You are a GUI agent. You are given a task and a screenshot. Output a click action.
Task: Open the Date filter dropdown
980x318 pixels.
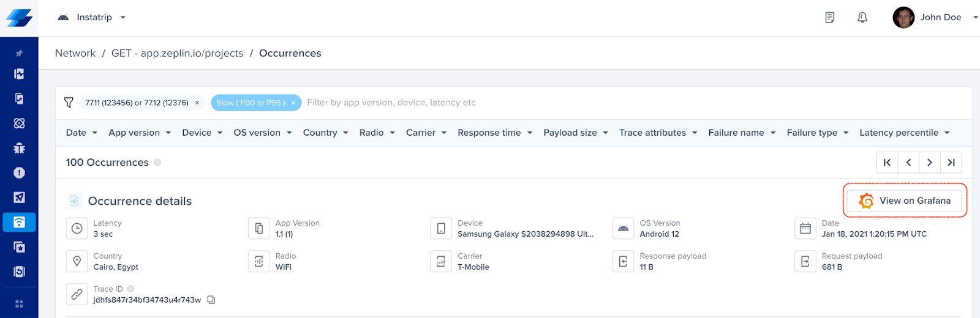click(81, 133)
